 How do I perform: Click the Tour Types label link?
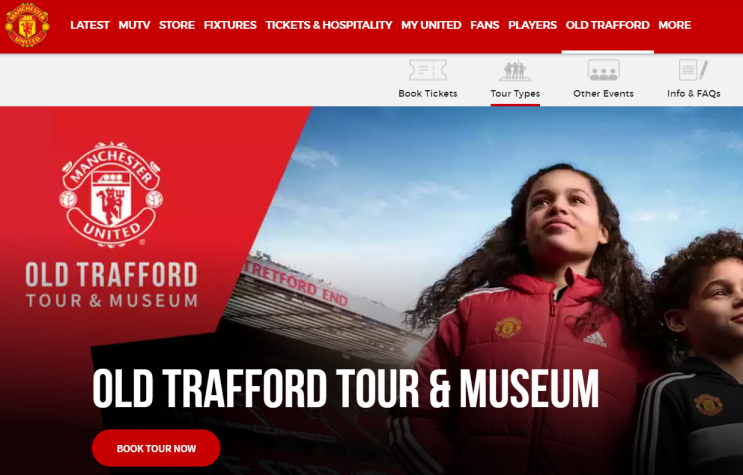point(515,93)
